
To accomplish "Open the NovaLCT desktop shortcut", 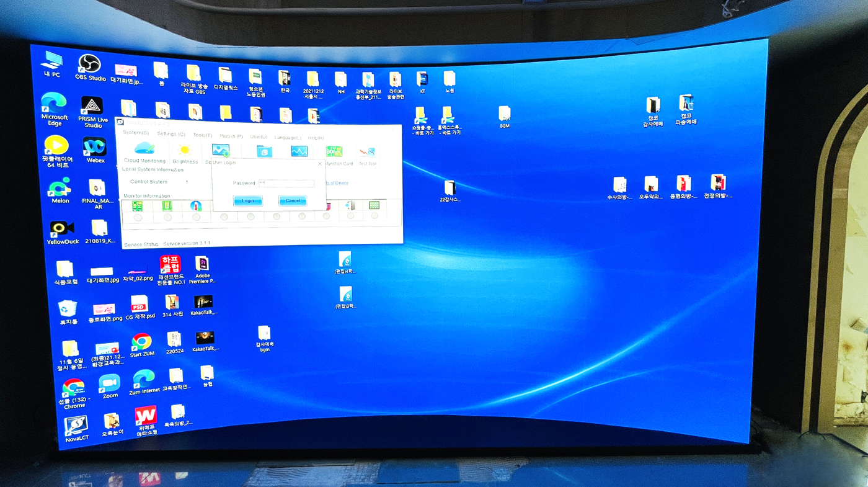I will tap(76, 426).
